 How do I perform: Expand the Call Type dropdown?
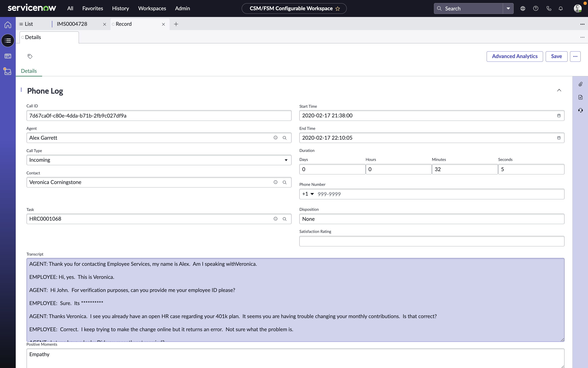(287, 160)
